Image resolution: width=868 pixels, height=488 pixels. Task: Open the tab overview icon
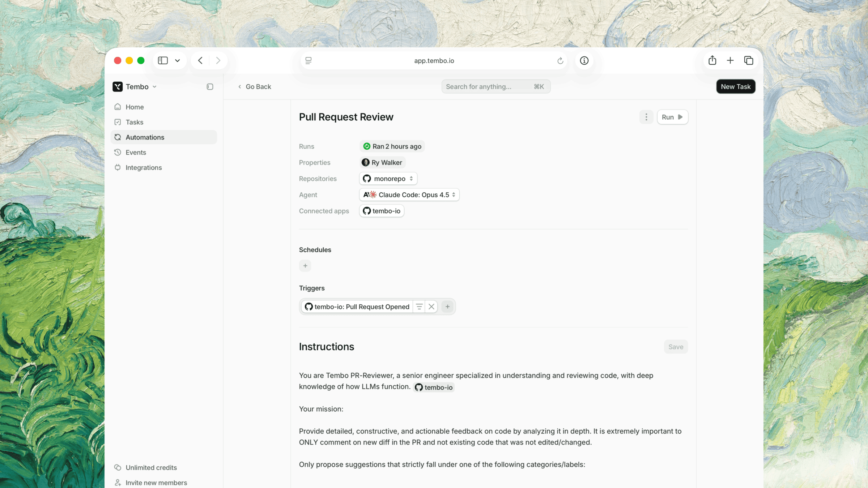[748, 60]
